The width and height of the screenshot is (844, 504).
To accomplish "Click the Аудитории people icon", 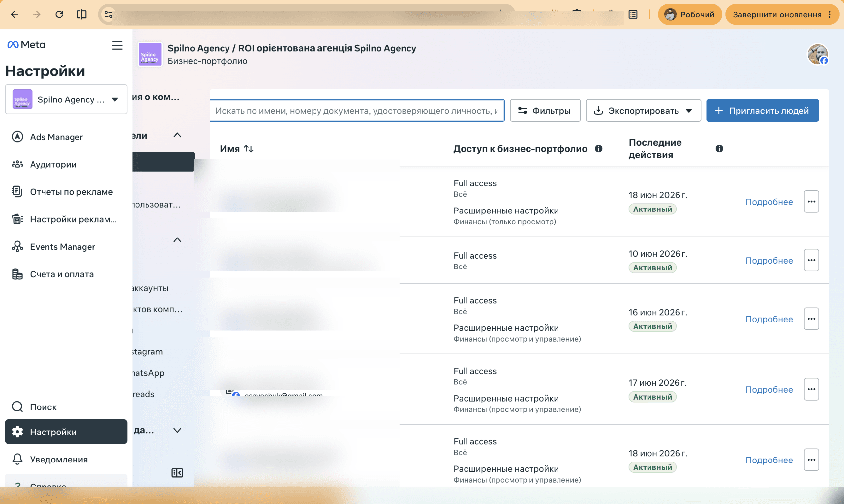I will click(x=17, y=164).
